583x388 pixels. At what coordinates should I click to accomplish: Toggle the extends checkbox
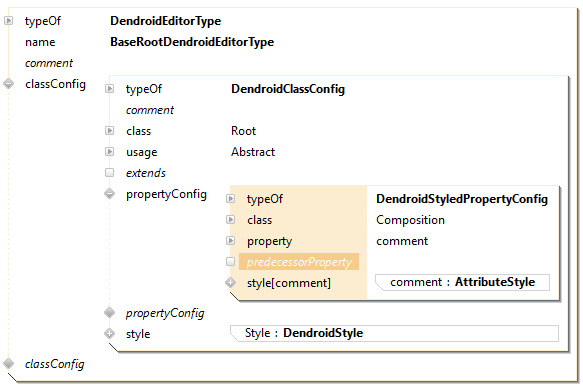pos(109,172)
